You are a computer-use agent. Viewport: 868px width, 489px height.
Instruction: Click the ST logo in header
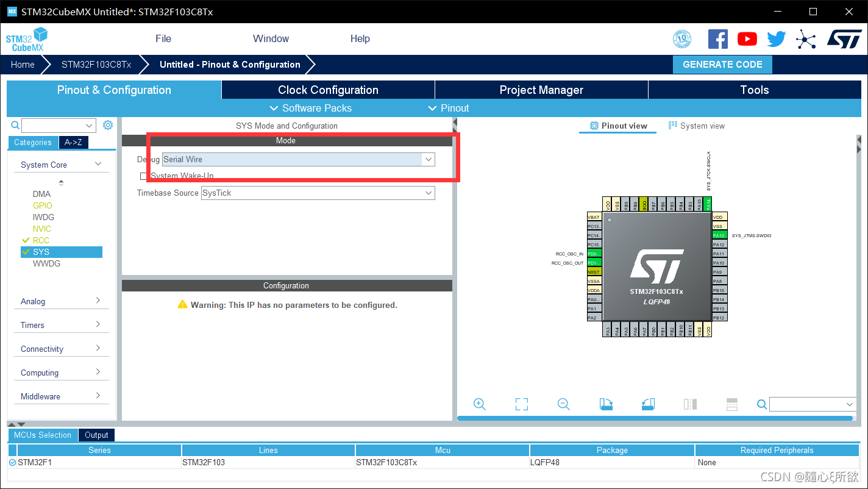coord(844,39)
